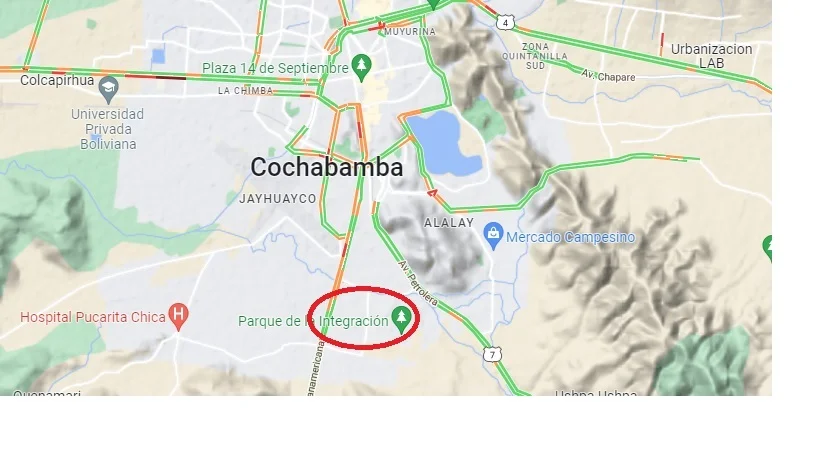The height and width of the screenshot is (460, 819).
Task: Select the Hospital Pucarita Chica H marker
Action: [x=179, y=316]
